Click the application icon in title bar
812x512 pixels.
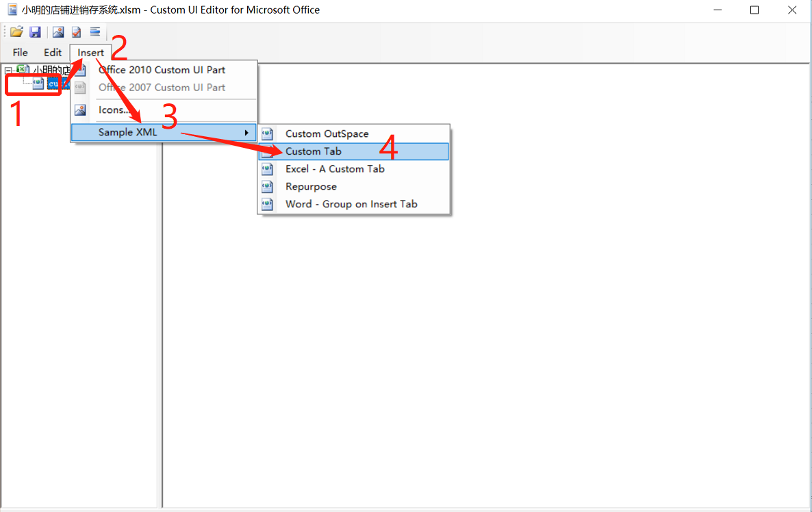click(12, 10)
